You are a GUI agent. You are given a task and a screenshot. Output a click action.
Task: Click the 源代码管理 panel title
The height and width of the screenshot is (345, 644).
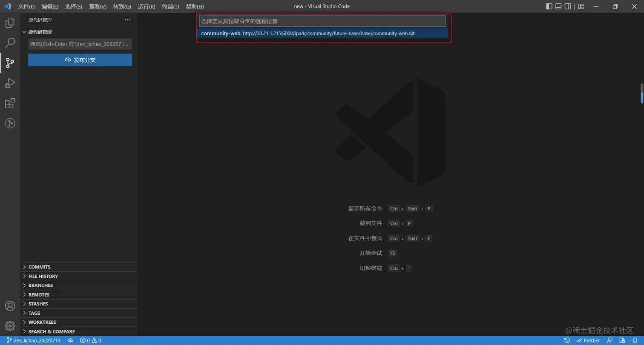(40, 20)
